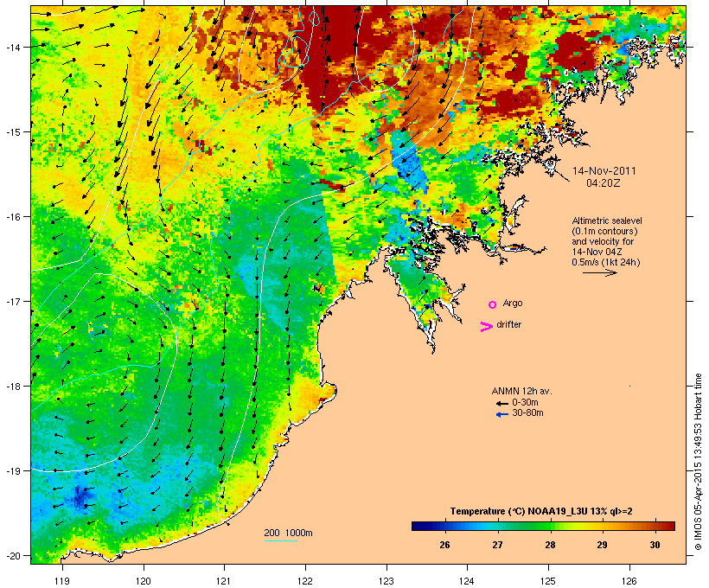The height and width of the screenshot is (588, 709).
Task: Click the longitude label '120'
Action: tap(144, 581)
